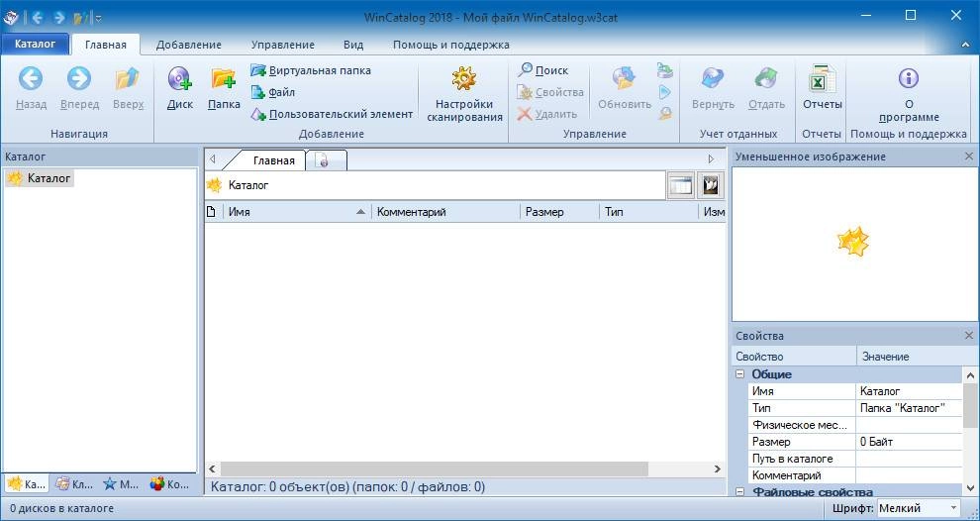This screenshot has width=980, height=521.
Task: Click the Каталог address path bar
Action: [x=435, y=185]
